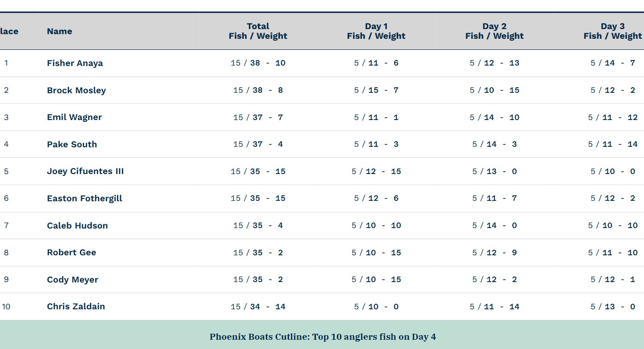Click the Name column header
This screenshot has height=349, width=644.
(x=60, y=31)
